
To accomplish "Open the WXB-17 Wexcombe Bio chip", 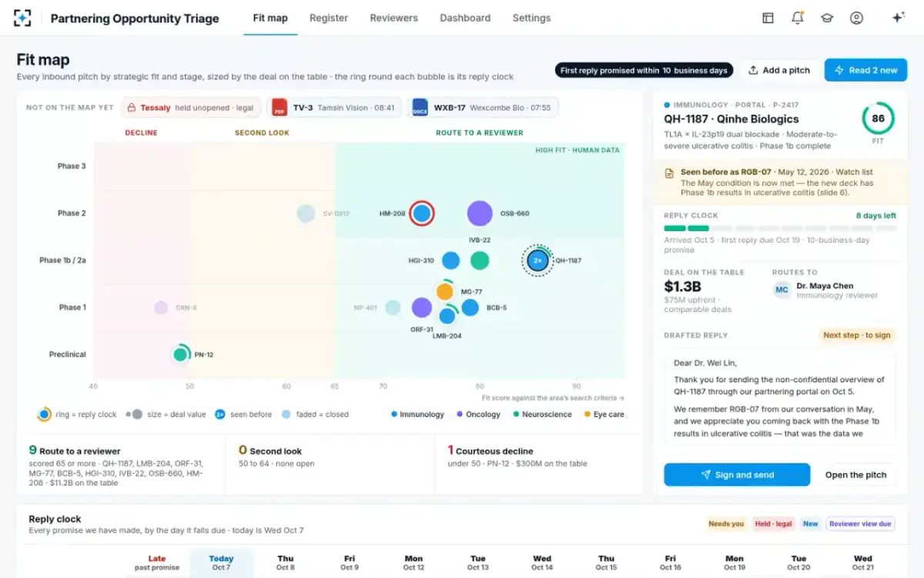I will [483, 108].
